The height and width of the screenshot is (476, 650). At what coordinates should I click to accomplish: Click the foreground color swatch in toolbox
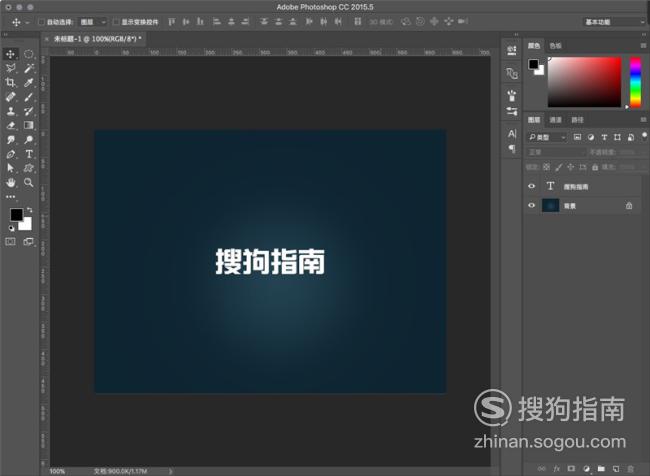pyautogui.click(x=16, y=214)
